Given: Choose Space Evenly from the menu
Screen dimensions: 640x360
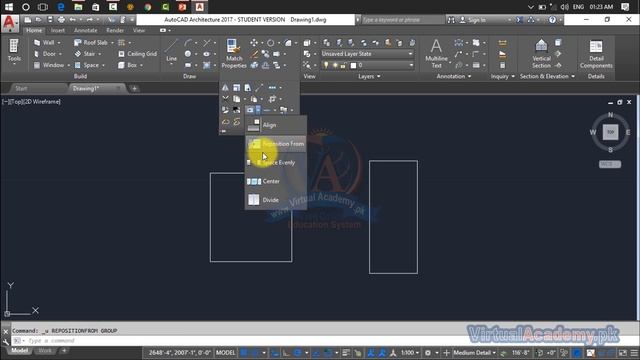Looking at the screenshot, I should (x=276, y=162).
